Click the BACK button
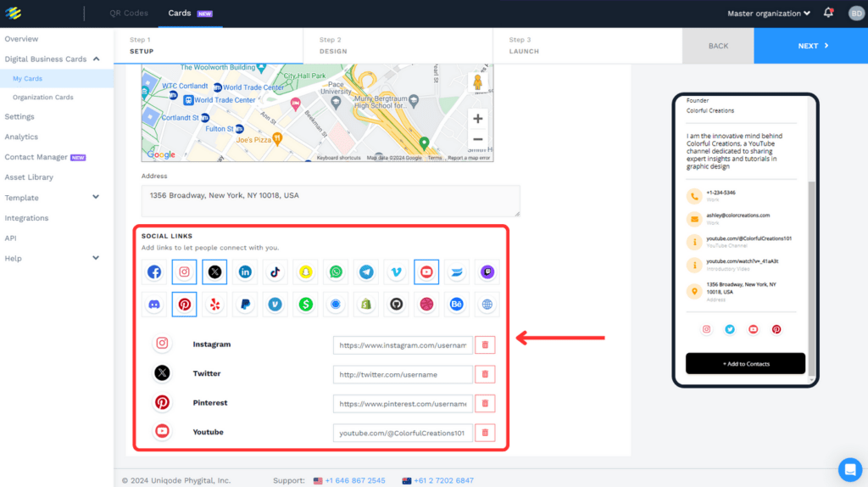 718,46
